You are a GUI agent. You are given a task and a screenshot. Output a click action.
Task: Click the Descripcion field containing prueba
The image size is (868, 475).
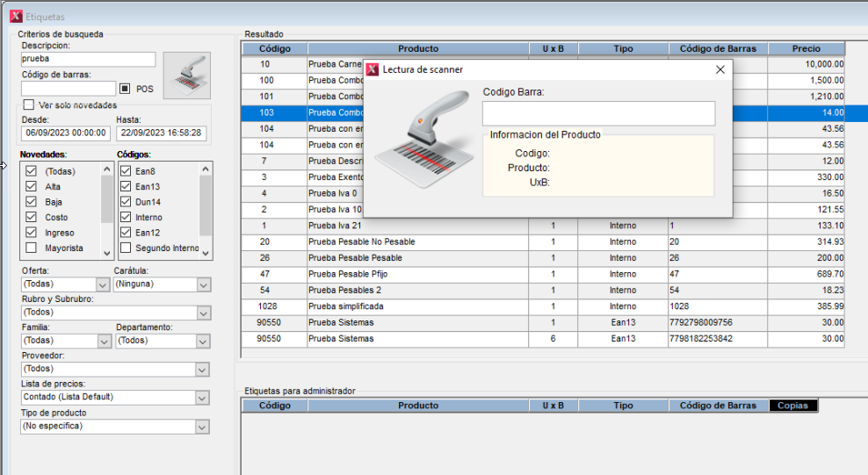88,60
